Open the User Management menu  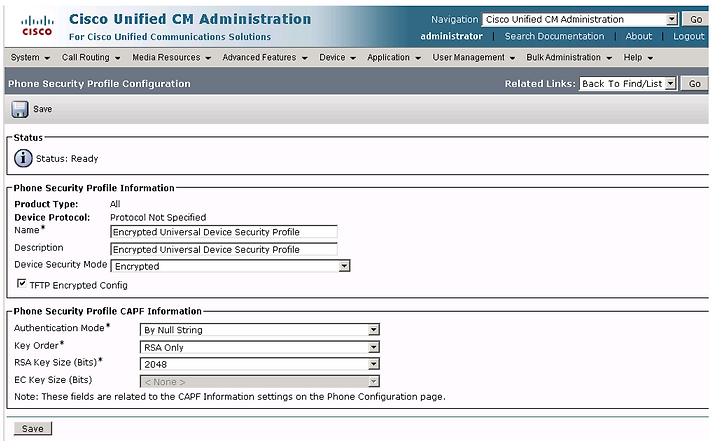473,57
